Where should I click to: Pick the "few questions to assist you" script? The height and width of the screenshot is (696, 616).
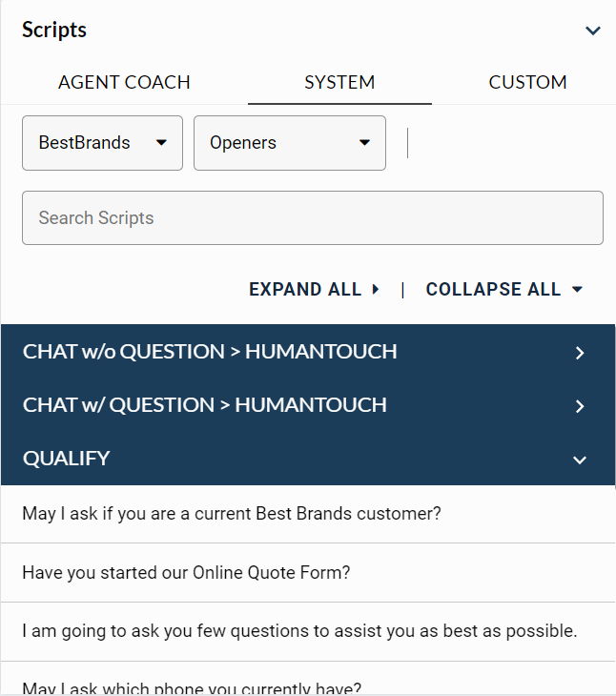point(299,631)
